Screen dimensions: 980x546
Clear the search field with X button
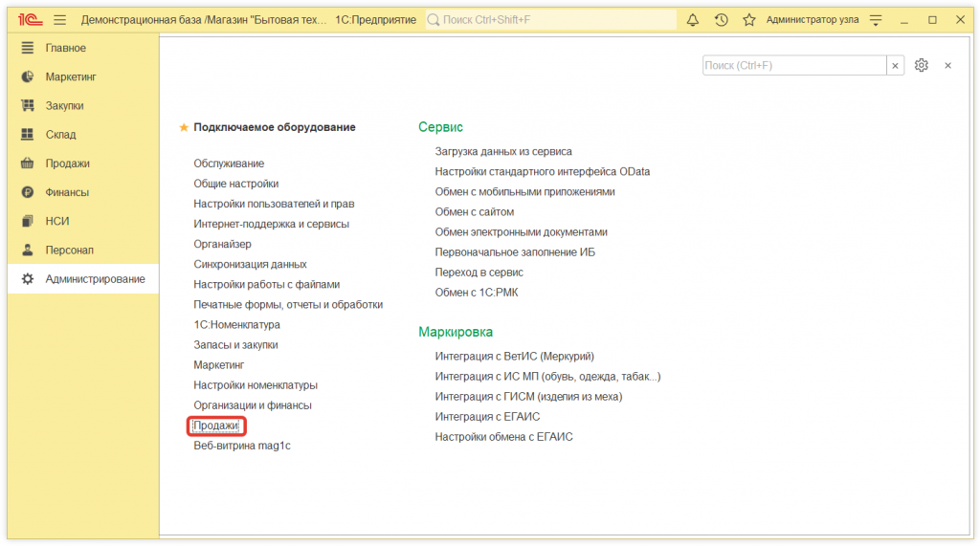pyautogui.click(x=896, y=65)
